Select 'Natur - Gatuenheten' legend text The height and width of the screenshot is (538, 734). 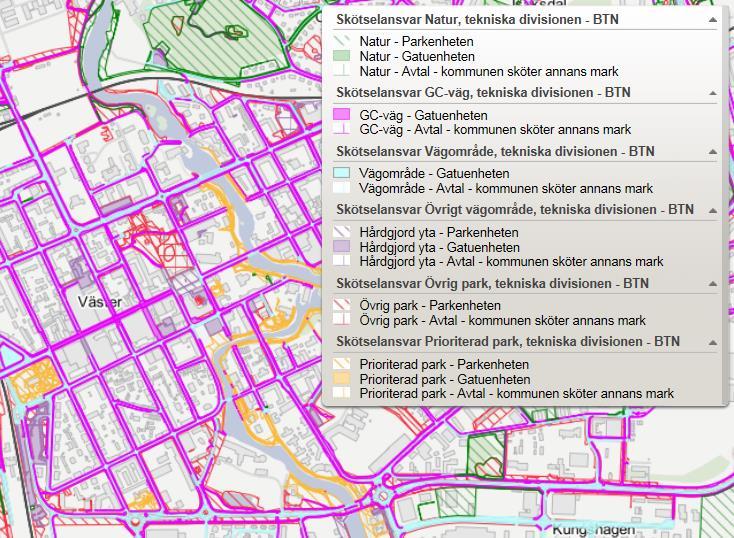[x=417, y=56]
